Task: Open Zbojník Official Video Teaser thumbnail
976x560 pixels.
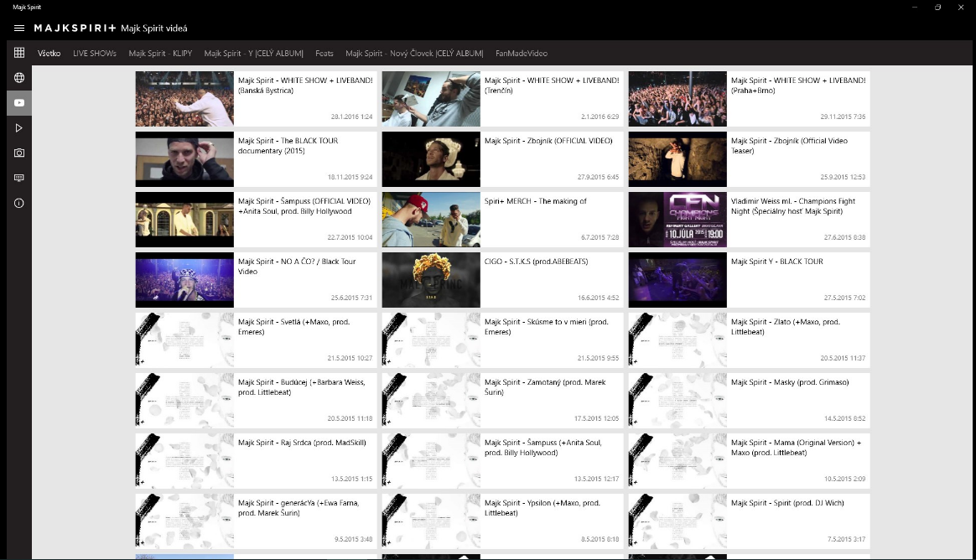Action: [677, 159]
